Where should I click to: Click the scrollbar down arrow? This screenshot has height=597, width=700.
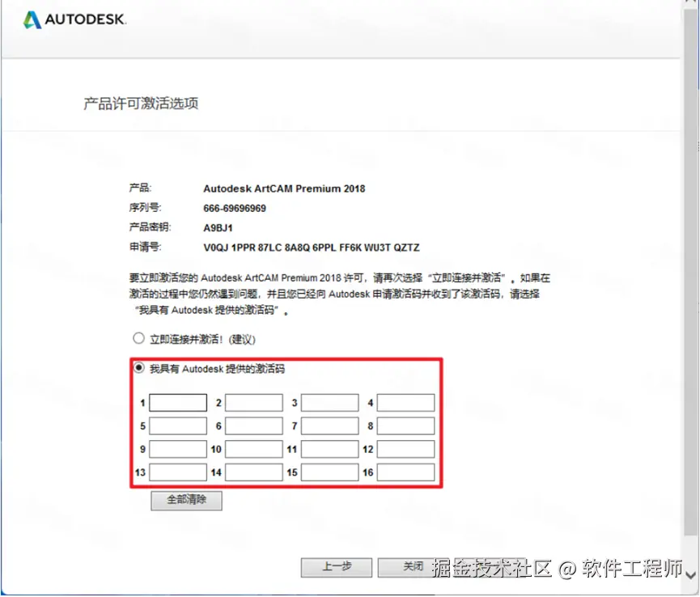690,574
